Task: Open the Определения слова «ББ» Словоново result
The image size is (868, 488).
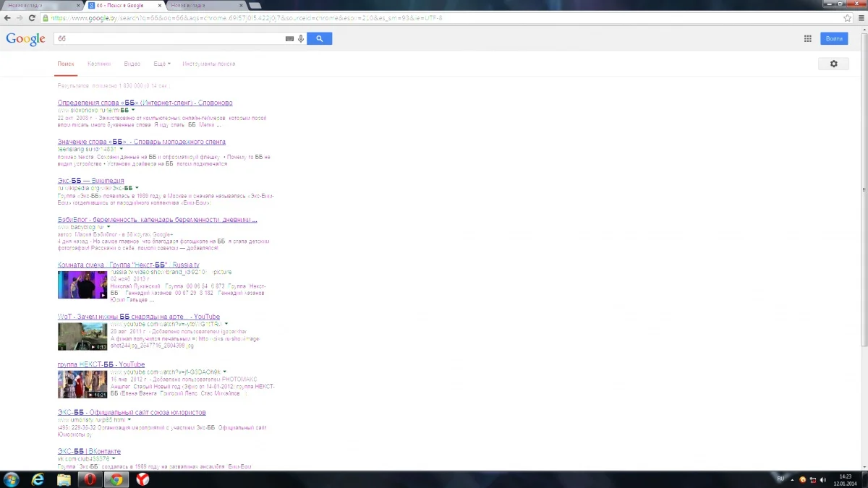Action: [x=145, y=103]
